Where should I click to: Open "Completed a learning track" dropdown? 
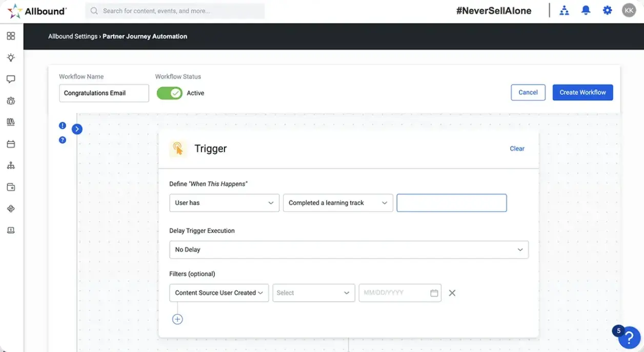[337, 203]
